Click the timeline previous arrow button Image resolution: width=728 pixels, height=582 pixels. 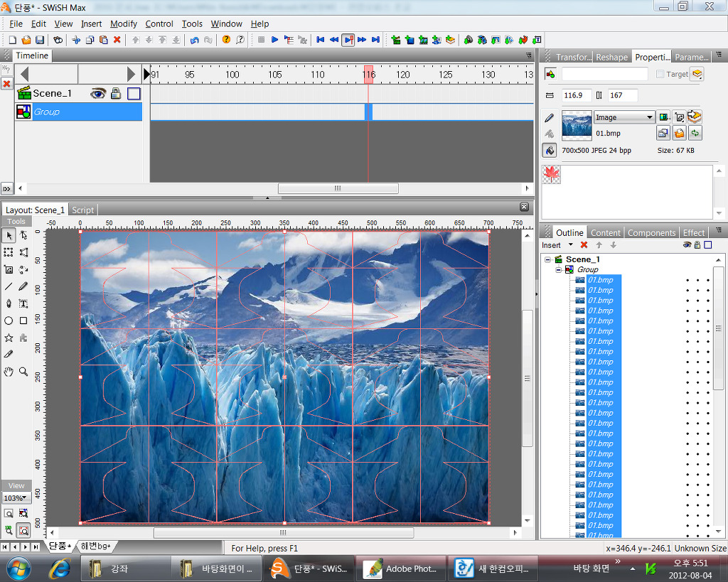click(x=25, y=74)
